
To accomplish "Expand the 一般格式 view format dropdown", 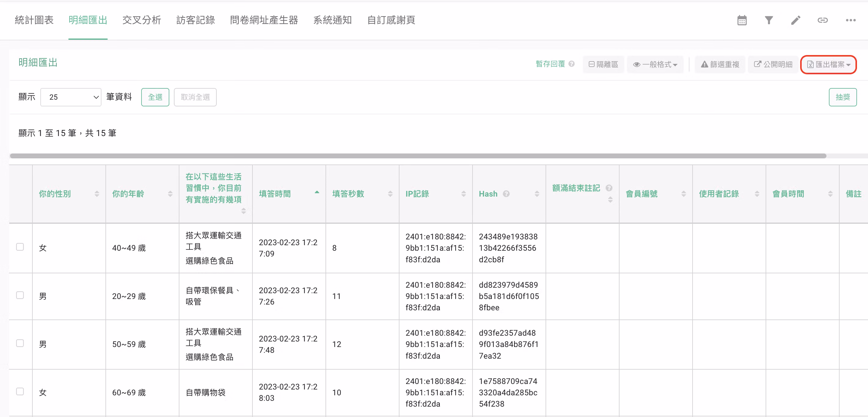I will click(x=655, y=65).
